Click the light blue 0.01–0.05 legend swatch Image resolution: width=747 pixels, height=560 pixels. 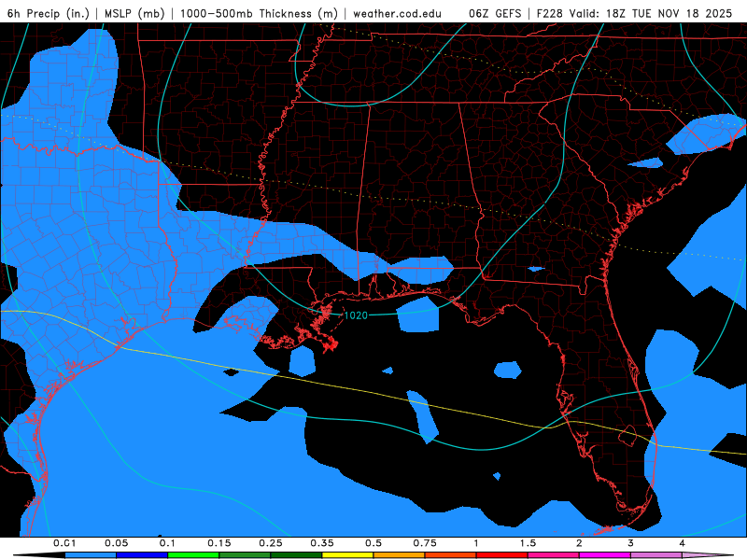91,555
